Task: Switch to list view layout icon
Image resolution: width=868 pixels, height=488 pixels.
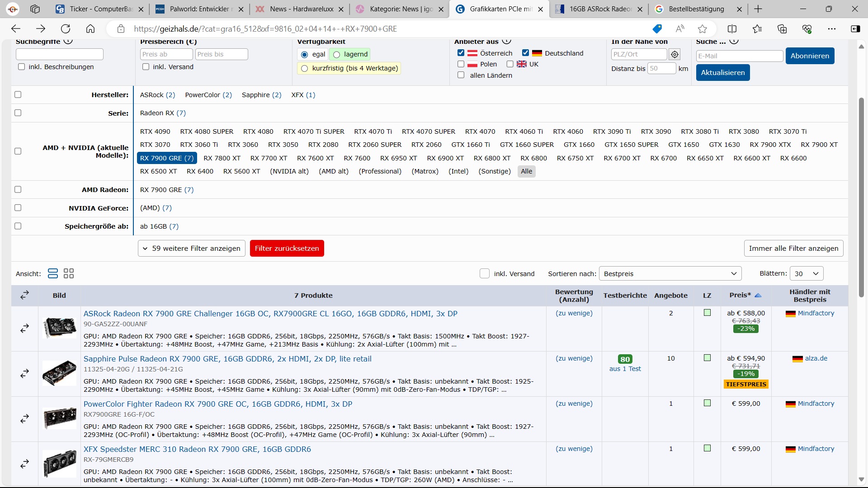Action: [52, 273]
